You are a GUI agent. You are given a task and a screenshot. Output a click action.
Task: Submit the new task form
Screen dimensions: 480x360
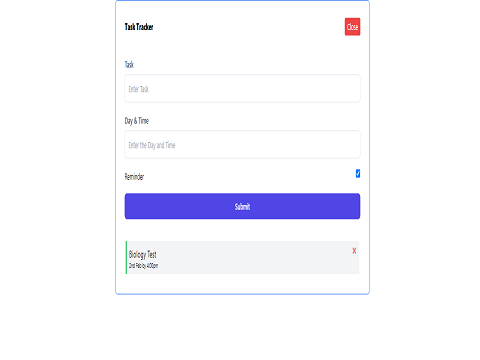(x=242, y=206)
